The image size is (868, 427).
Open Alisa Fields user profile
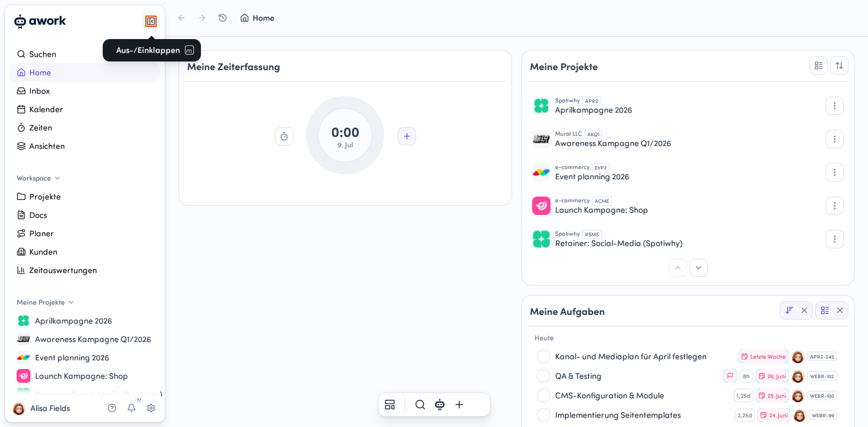(x=42, y=408)
